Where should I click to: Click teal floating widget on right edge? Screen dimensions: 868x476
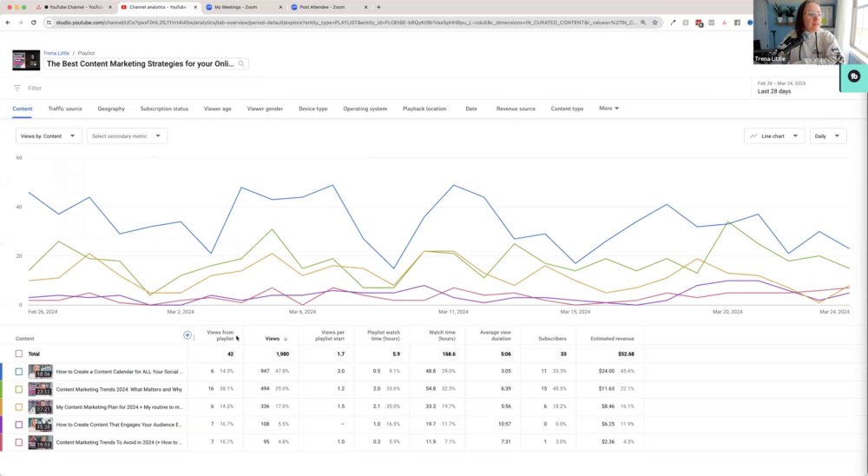coord(853,76)
